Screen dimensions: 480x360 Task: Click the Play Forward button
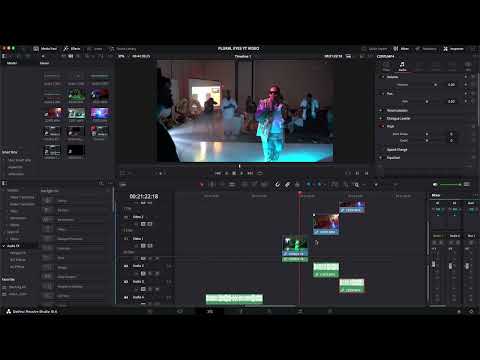click(x=242, y=173)
